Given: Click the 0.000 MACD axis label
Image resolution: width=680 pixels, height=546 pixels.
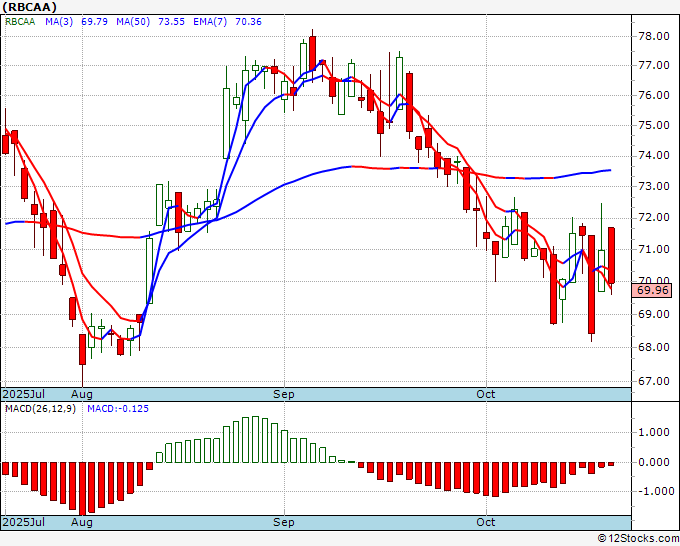Looking at the screenshot, I should (x=654, y=462).
